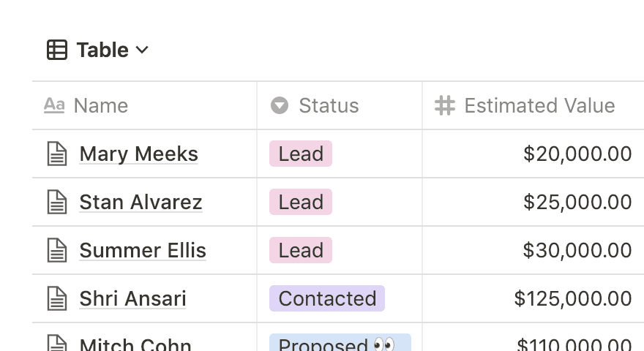Click the page icon beside Summer Ellis
This screenshot has width=644, height=351.
coord(57,250)
